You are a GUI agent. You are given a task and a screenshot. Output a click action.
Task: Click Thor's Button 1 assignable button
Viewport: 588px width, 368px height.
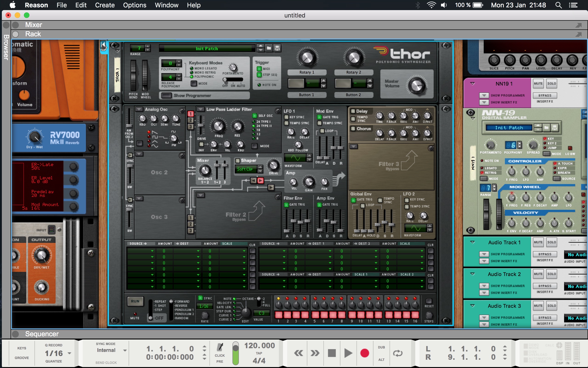pyautogui.click(x=296, y=83)
